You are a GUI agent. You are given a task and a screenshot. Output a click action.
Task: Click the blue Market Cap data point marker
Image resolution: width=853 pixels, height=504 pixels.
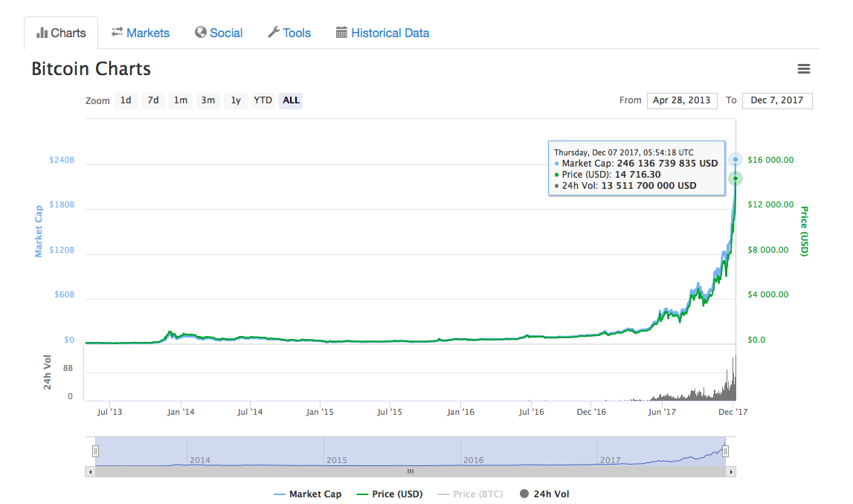click(735, 159)
